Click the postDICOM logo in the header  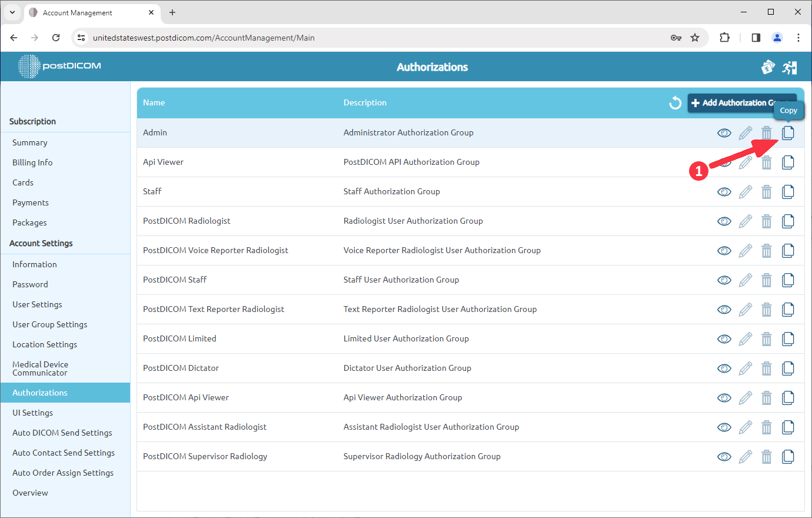pos(58,67)
